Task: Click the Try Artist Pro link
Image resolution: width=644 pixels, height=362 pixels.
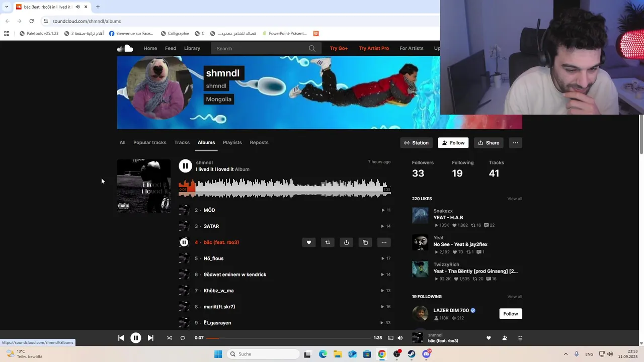Action: 374,48
